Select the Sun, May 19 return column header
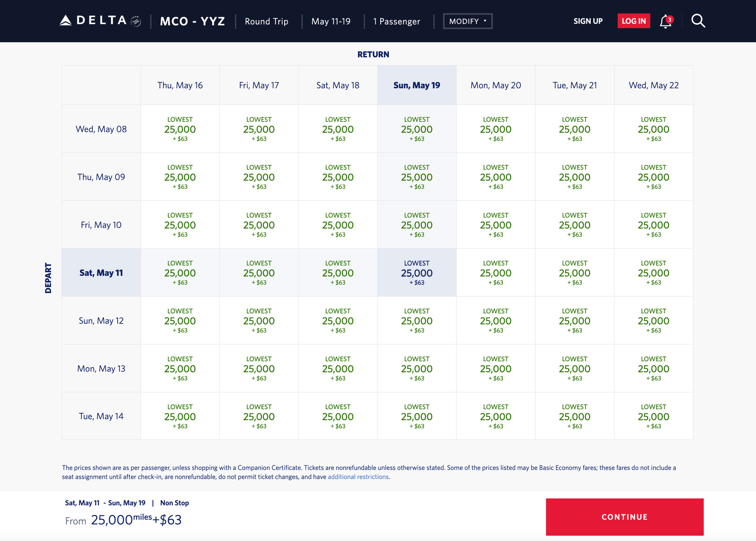The height and width of the screenshot is (541, 756). 417,85
